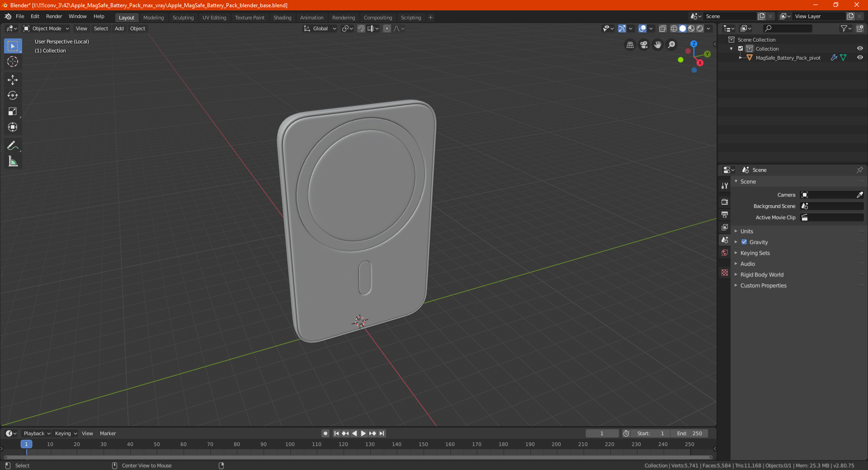868x470 pixels.
Task: Expand MagSafe_Battery_Pack_pivot in Outliner
Action: pyautogui.click(x=740, y=58)
